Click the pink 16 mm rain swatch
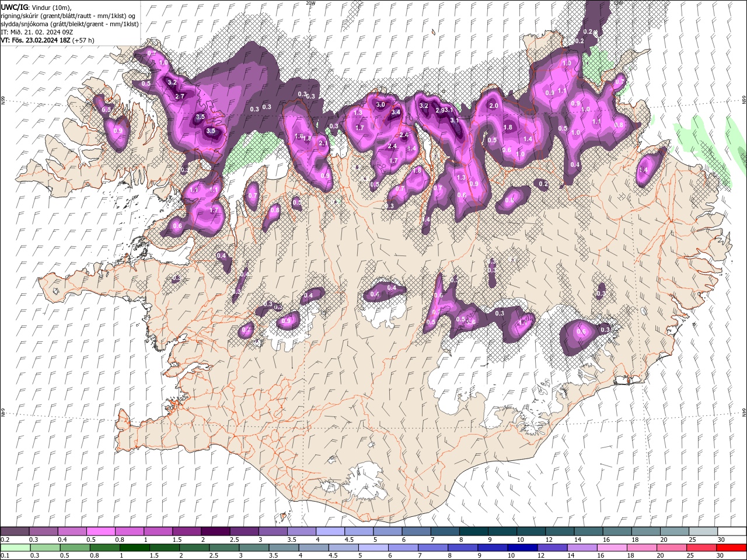 pos(612,548)
